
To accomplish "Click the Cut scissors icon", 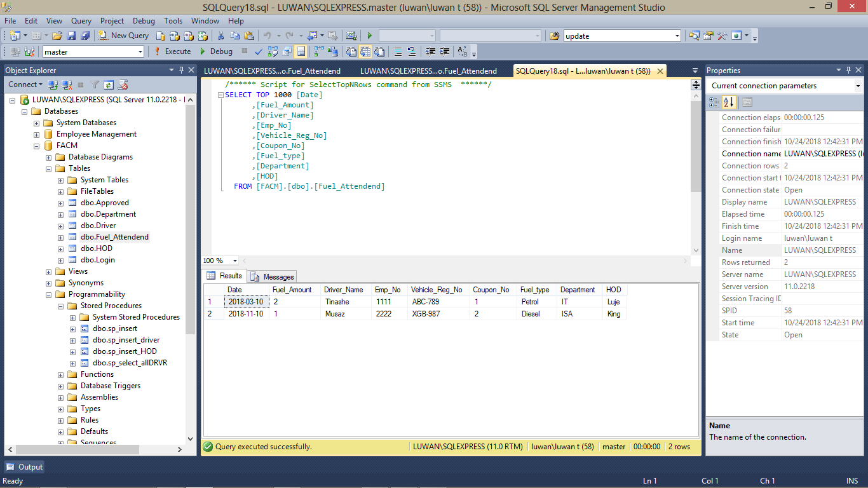I will coord(220,36).
